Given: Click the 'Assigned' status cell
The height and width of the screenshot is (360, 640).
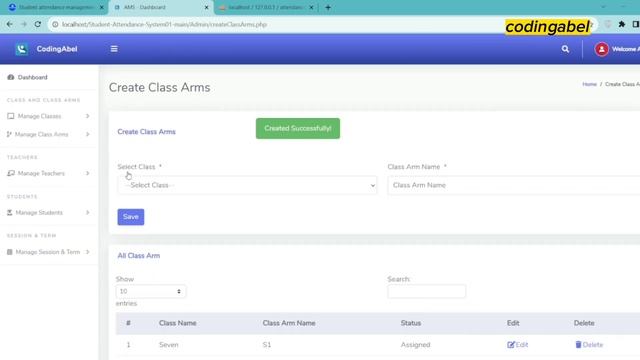Looking at the screenshot, I should click(x=415, y=345).
